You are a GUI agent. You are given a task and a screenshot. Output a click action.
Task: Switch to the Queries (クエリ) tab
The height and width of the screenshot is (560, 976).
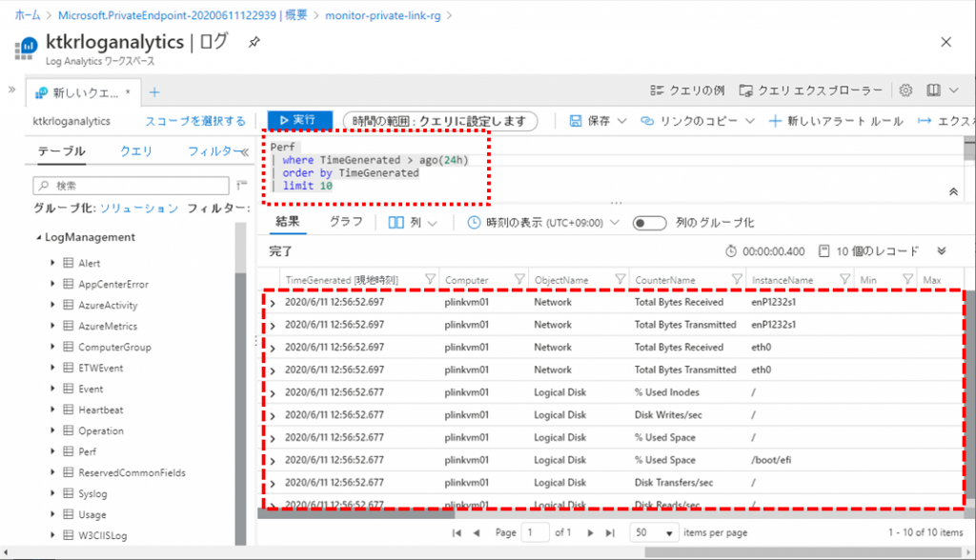tap(135, 151)
